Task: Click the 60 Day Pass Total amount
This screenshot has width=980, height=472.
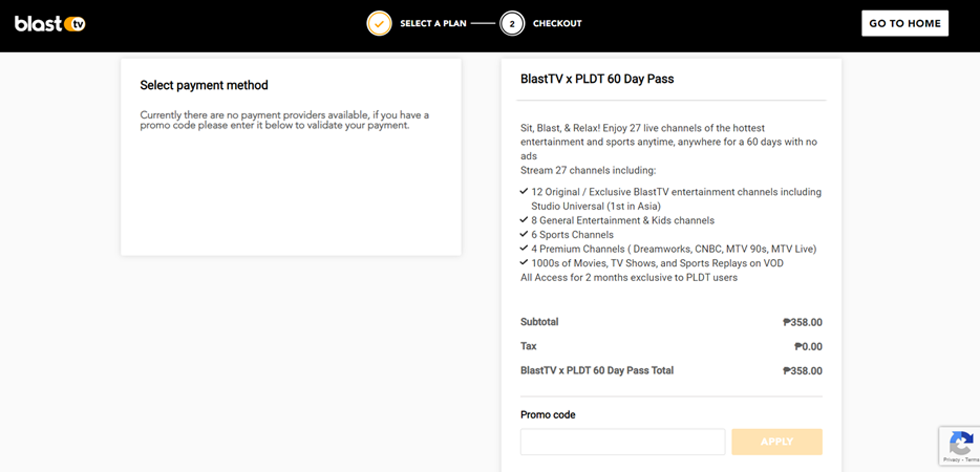Action: tap(802, 371)
